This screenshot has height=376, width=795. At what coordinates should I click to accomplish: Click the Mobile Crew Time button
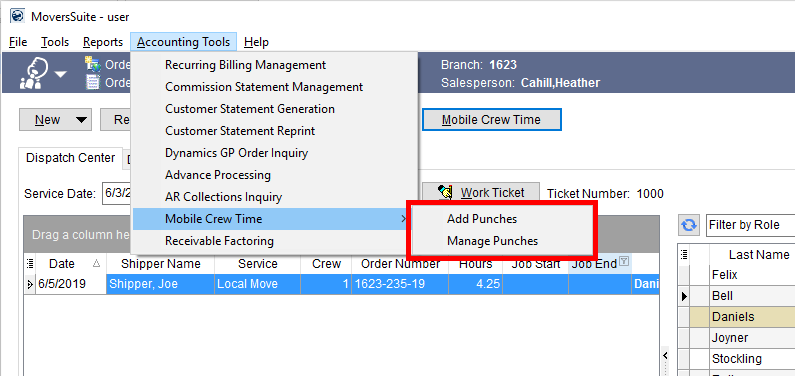pyautogui.click(x=491, y=120)
